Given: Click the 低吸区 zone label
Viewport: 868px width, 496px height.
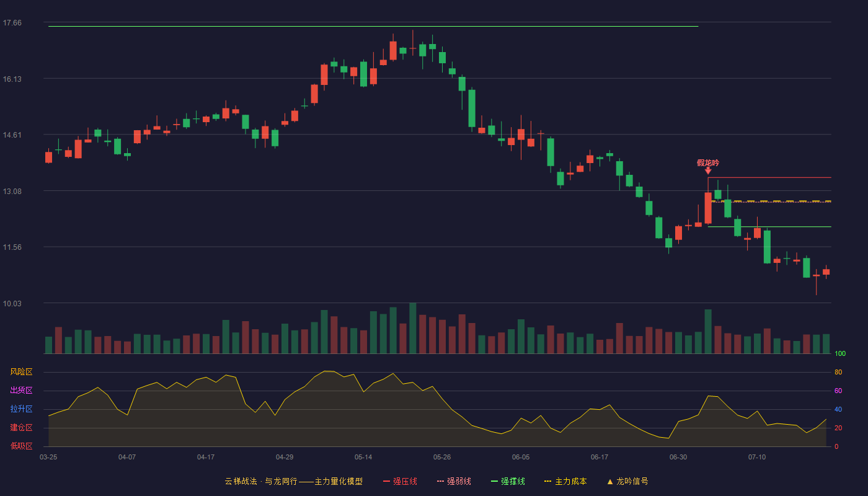Looking at the screenshot, I should 21,446.
